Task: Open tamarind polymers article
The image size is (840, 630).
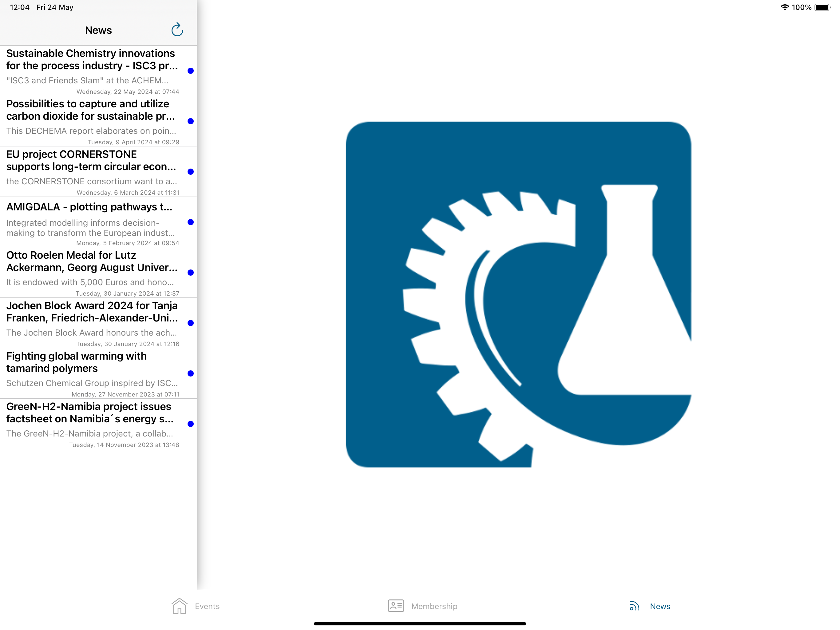Action: [98, 374]
